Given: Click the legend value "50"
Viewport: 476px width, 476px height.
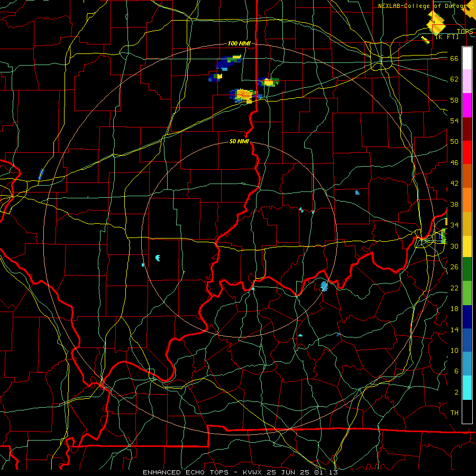Looking at the screenshot, I should [454, 142].
